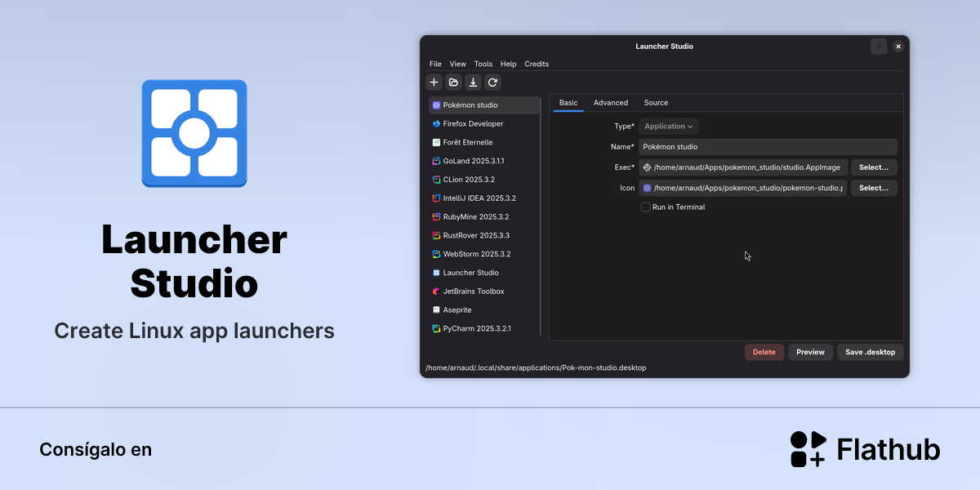Click the RubyMine 2025.3.2 icon
The image size is (980, 490).
[436, 217]
